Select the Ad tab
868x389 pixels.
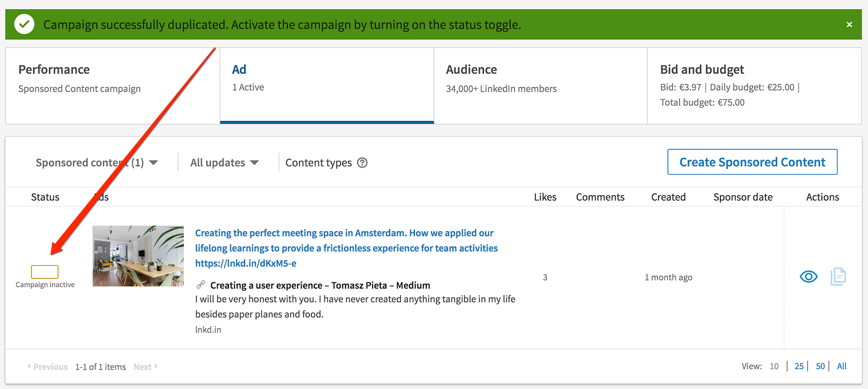click(x=327, y=86)
